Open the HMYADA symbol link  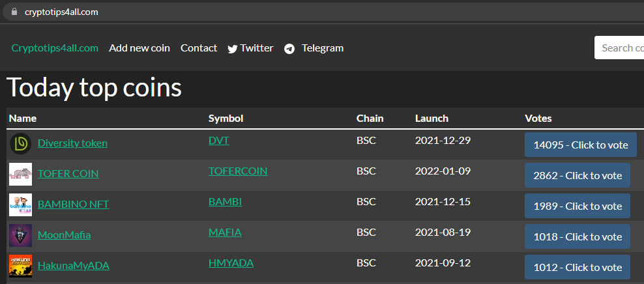click(231, 263)
